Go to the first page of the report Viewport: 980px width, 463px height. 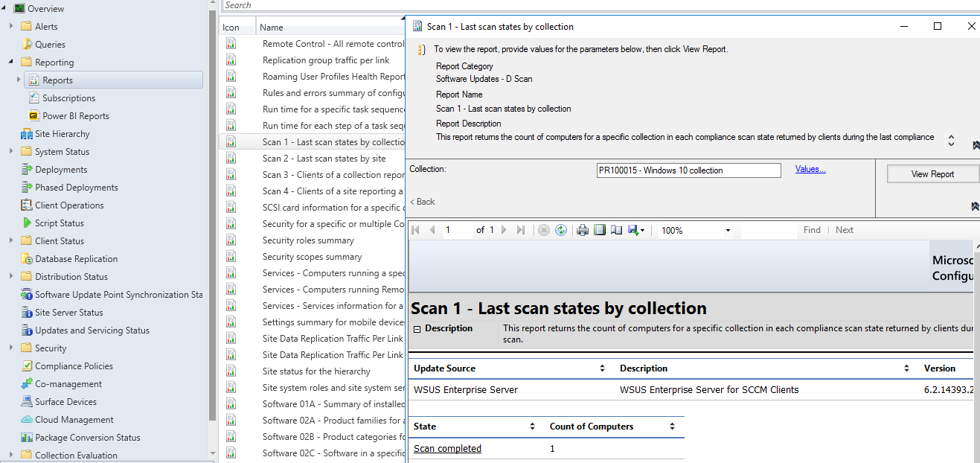coord(416,230)
